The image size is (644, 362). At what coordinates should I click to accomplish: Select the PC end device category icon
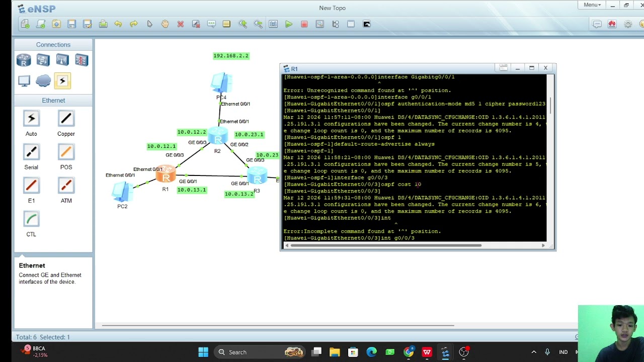(x=24, y=81)
